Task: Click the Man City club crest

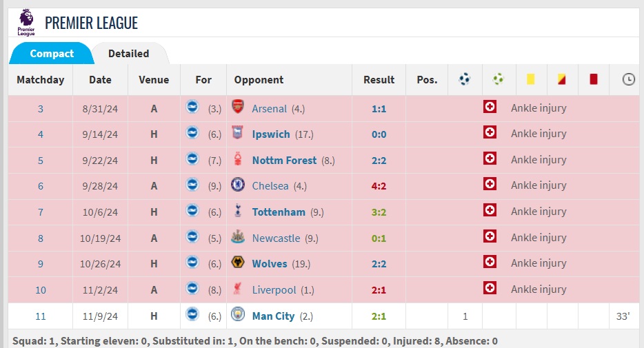Action: point(238,315)
